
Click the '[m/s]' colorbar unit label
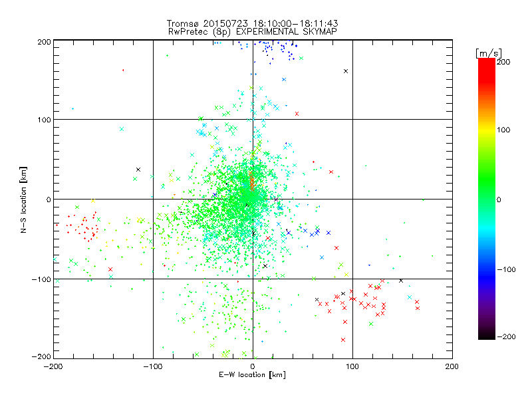(489, 53)
